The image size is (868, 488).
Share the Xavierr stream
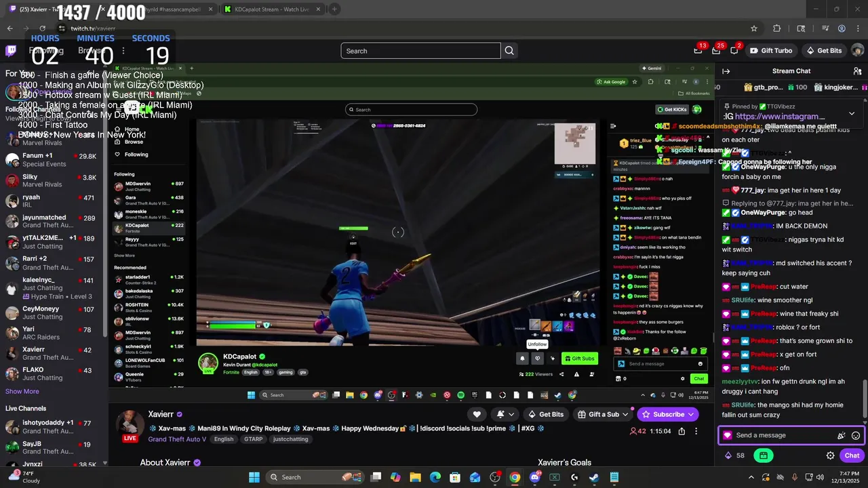(x=682, y=431)
